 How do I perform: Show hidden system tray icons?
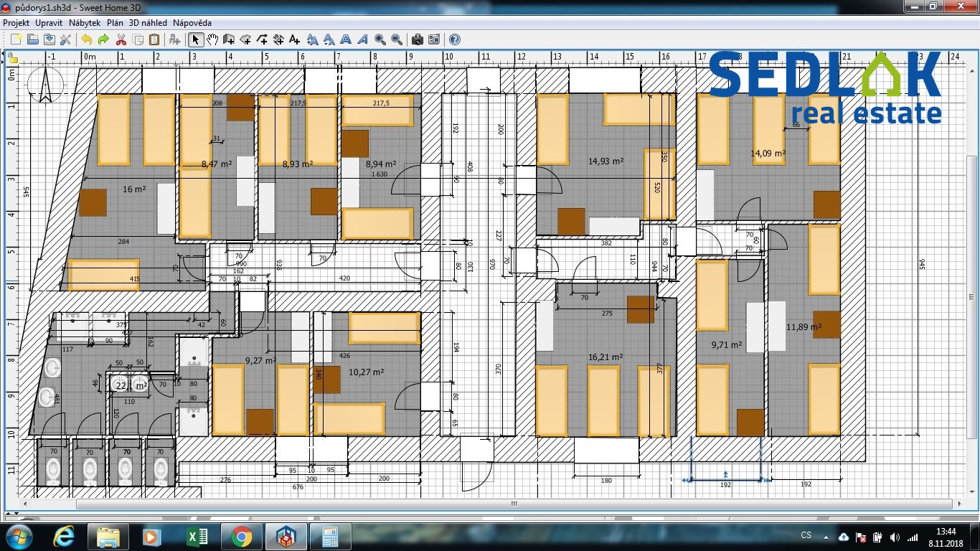(x=826, y=537)
